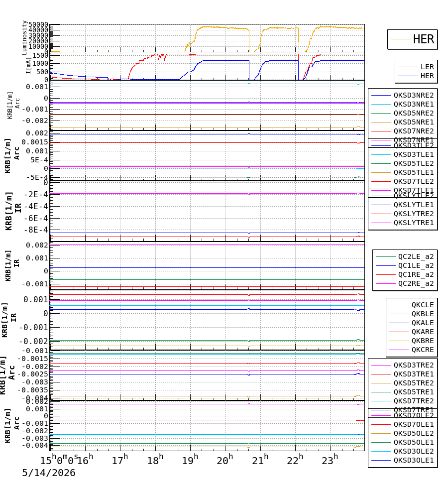Click QKALE in the legend
The width and height of the screenshot is (448, 490).
point(423,323)
